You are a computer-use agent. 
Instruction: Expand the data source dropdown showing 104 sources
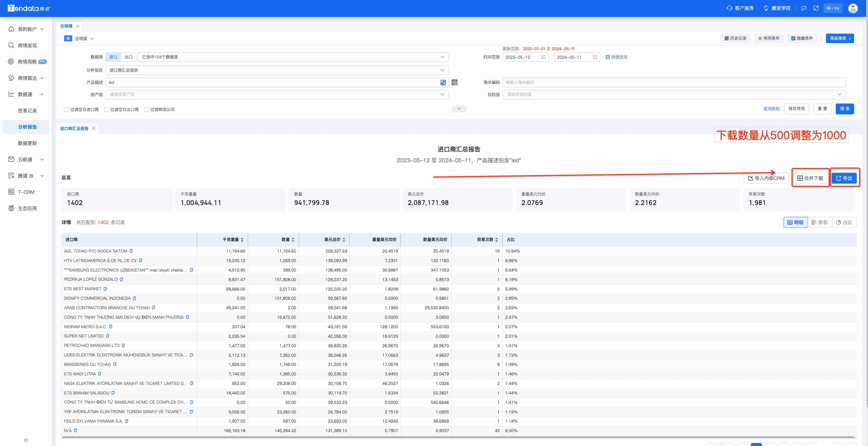point(442,57)
